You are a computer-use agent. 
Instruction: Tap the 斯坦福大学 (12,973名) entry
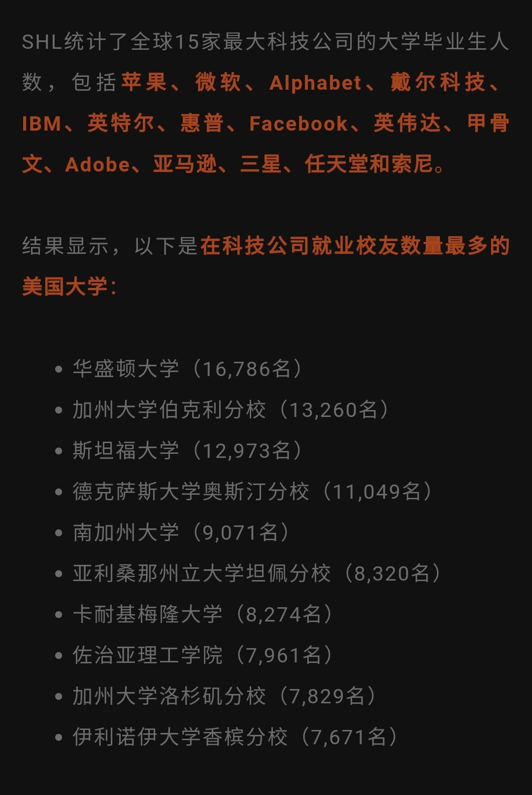pyautogui.click(x=187, y=450)
